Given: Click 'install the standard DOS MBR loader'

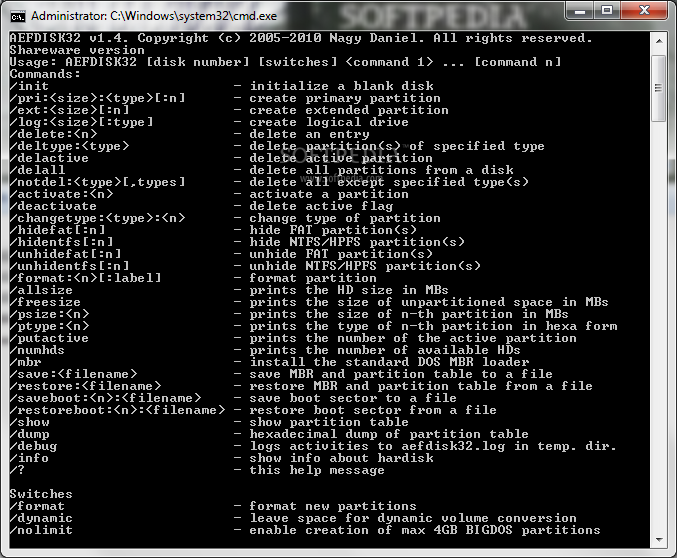Looking at the screenshot, I should [x=389, y=362].
